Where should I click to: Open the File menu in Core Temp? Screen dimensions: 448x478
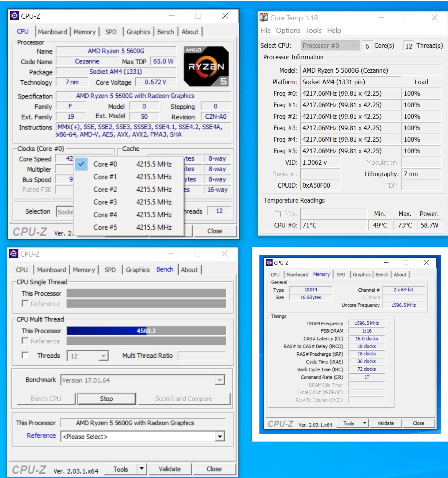(x=266, y=31)
